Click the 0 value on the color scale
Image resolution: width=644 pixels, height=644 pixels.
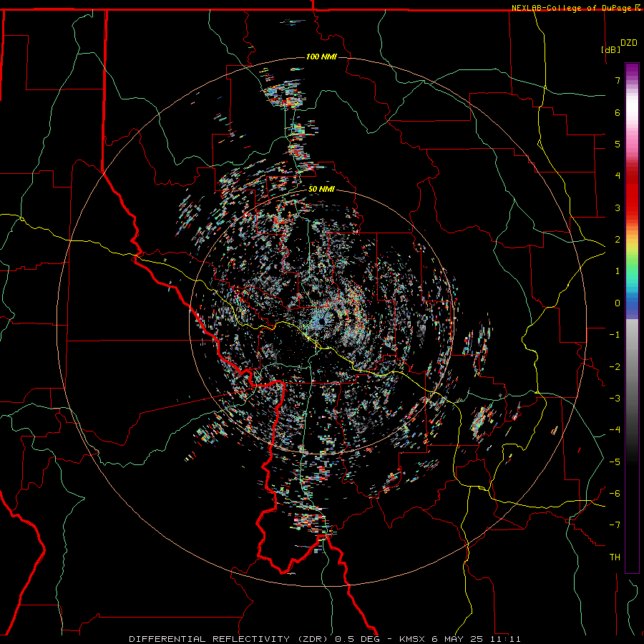(618, 303)
